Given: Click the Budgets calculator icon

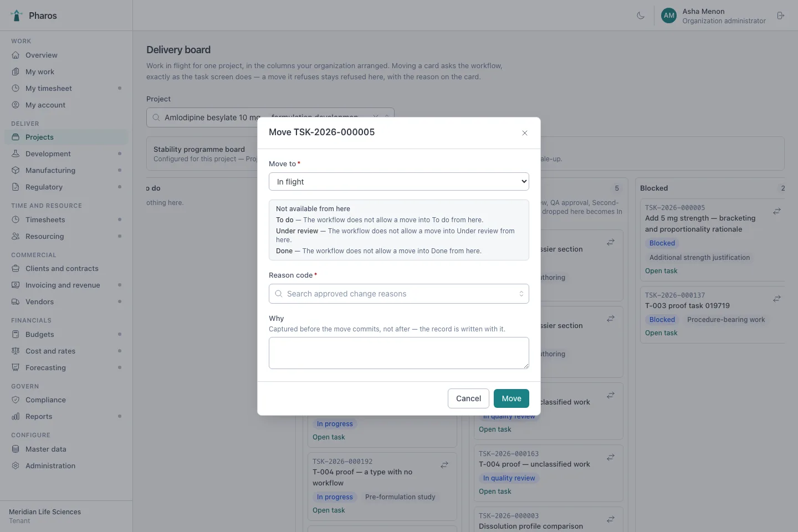Looking at the screenshot, I should [16, 334].
